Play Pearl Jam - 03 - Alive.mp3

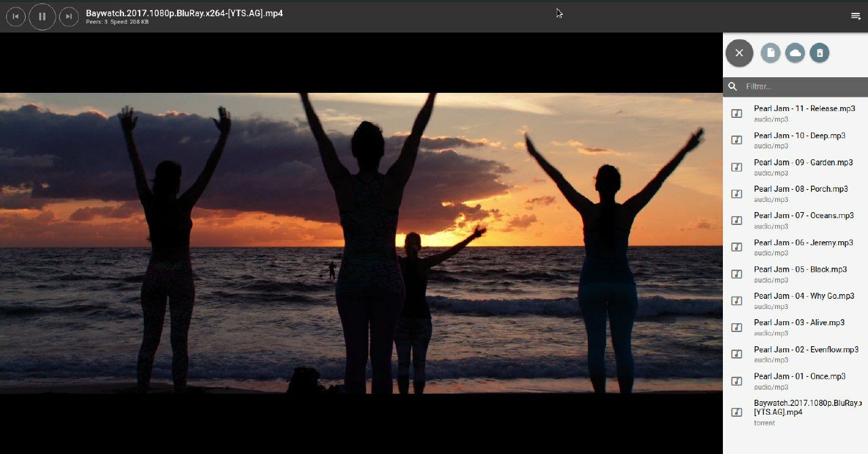[x=795, y=327]
